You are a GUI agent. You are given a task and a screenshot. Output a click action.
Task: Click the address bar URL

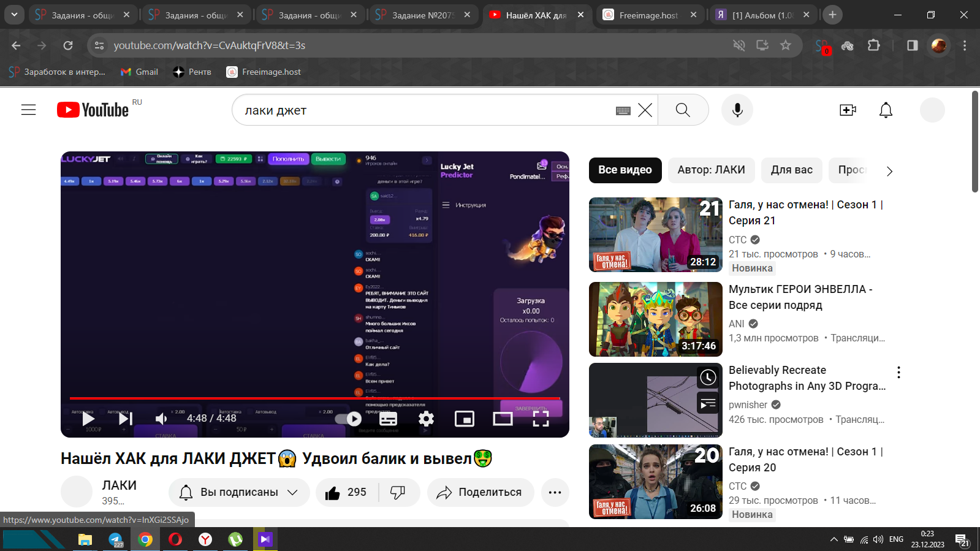coord(209,45)
